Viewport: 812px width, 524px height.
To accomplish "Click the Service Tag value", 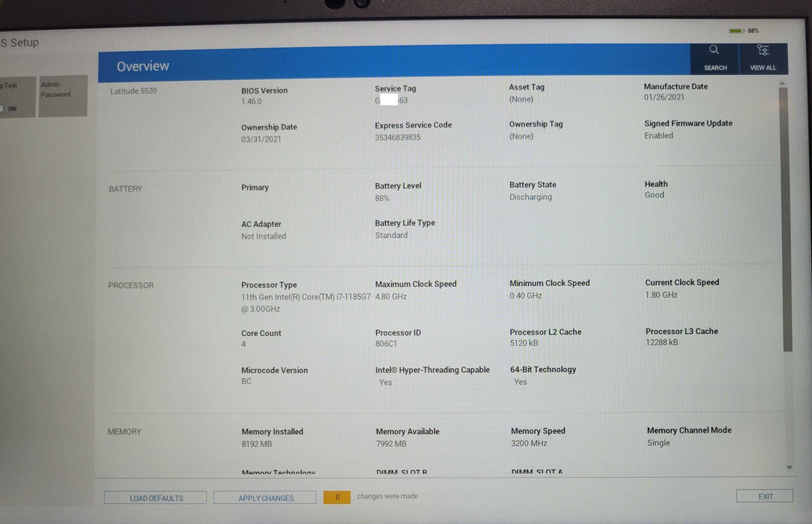I will click(391, 100).
